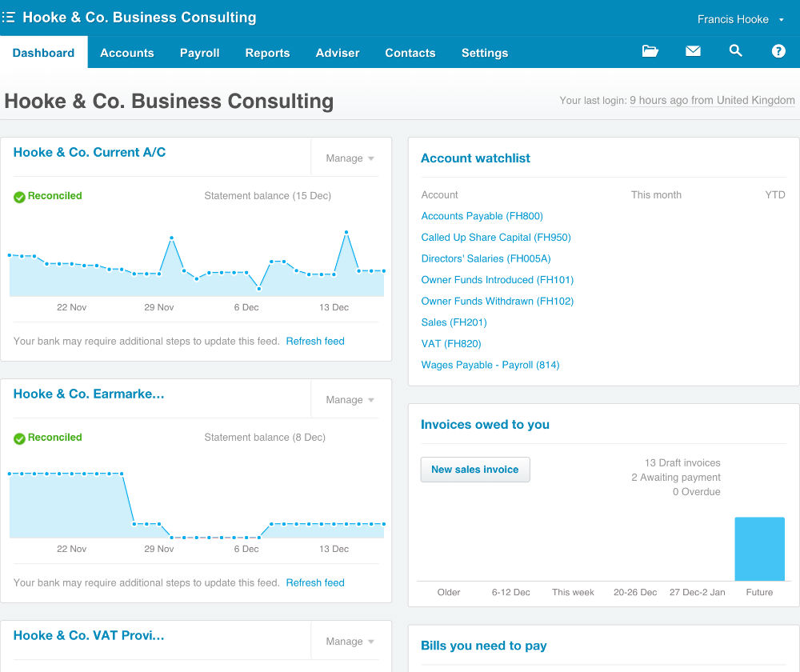Open the 0 Overdue invoices link
800x672 pixels.
coord(697,492)
